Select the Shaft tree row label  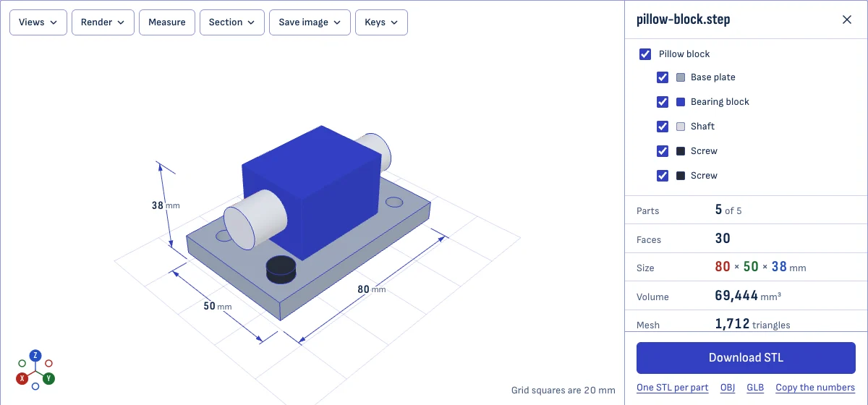(x=702, y=127)
